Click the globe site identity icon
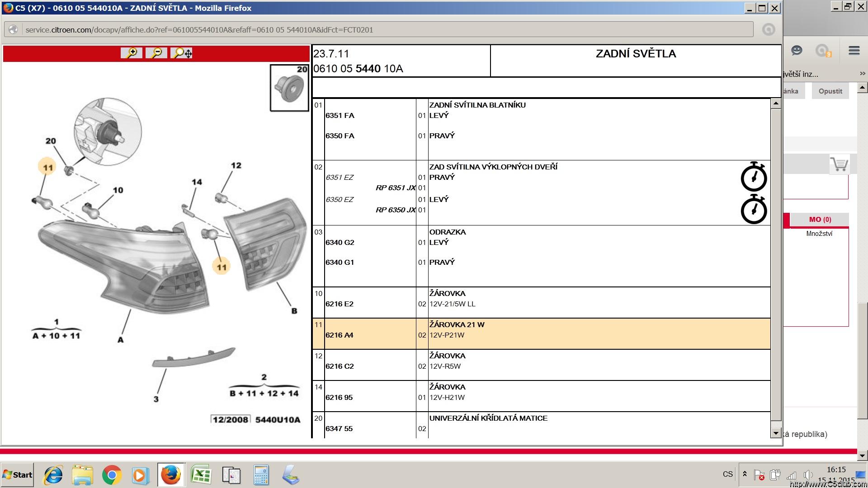Screen dimensions: 868x488 pyautogui.click(x=14, y=30)
